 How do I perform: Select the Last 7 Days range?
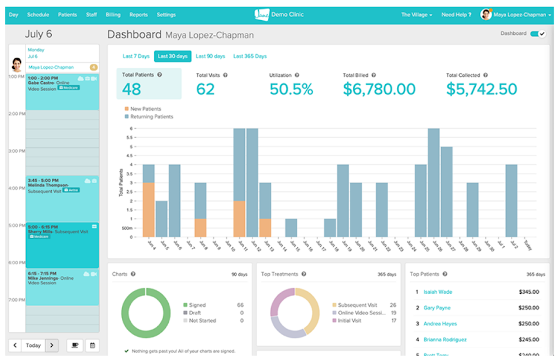[136, 56]
